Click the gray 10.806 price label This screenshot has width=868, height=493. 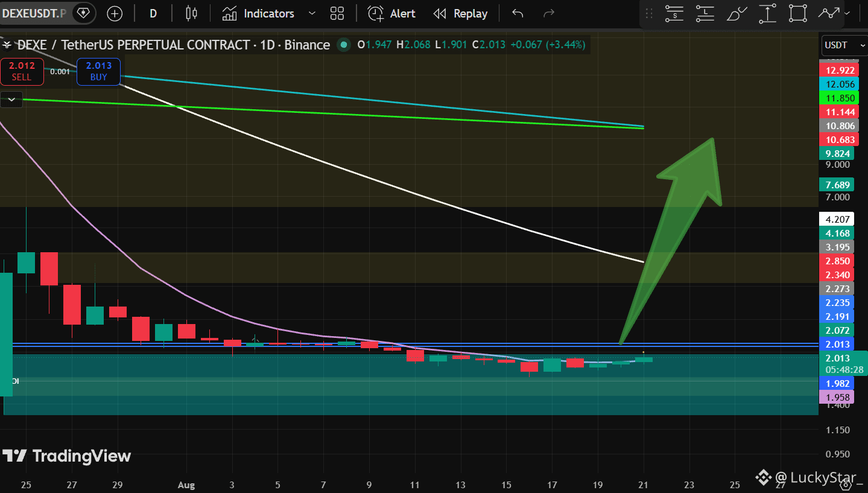pos(840,126)
